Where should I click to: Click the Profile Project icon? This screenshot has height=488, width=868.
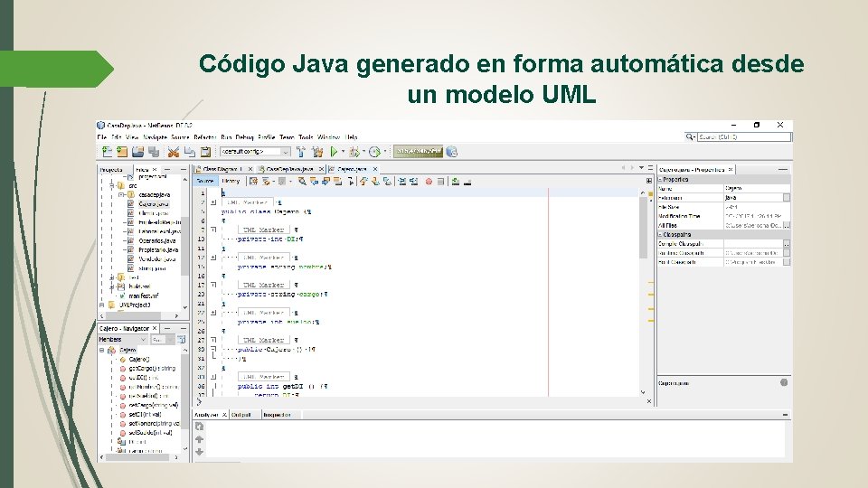374,152
